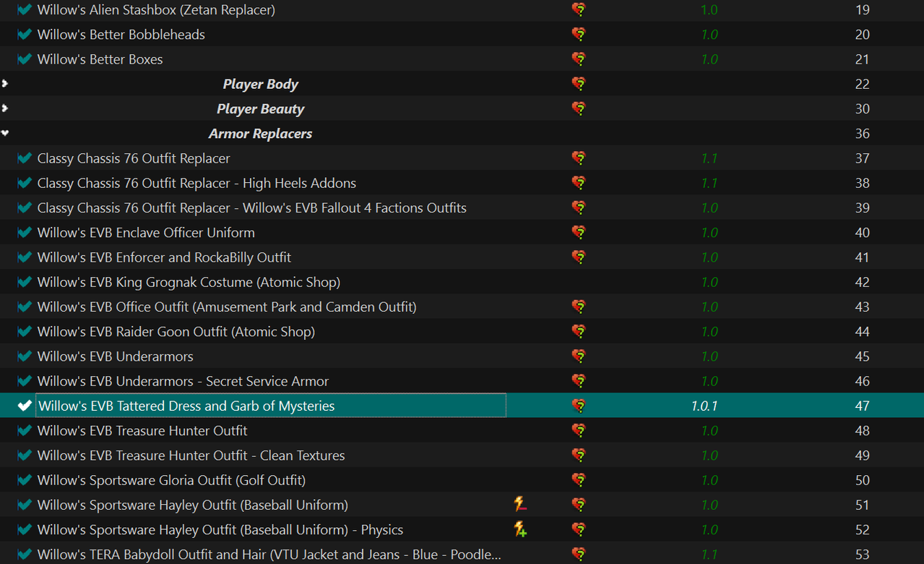Disable Willow's EVB Tattered Dress and Garb of Mysteries
This screenshot has height=564, width=924.
(25, 406)
